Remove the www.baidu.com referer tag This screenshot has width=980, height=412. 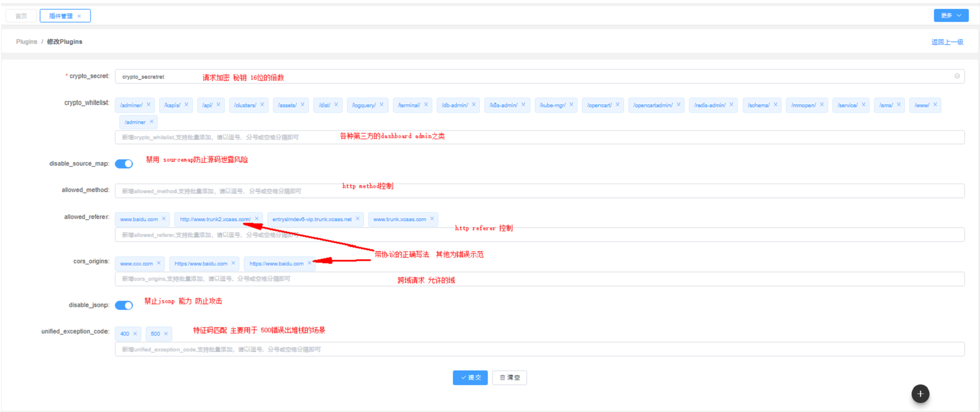click(164, 219)
